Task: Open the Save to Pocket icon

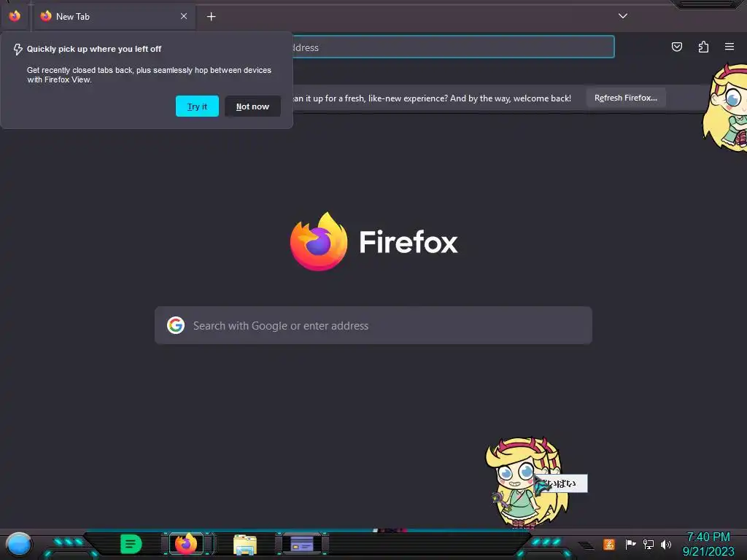Action: tap(676, 47)
